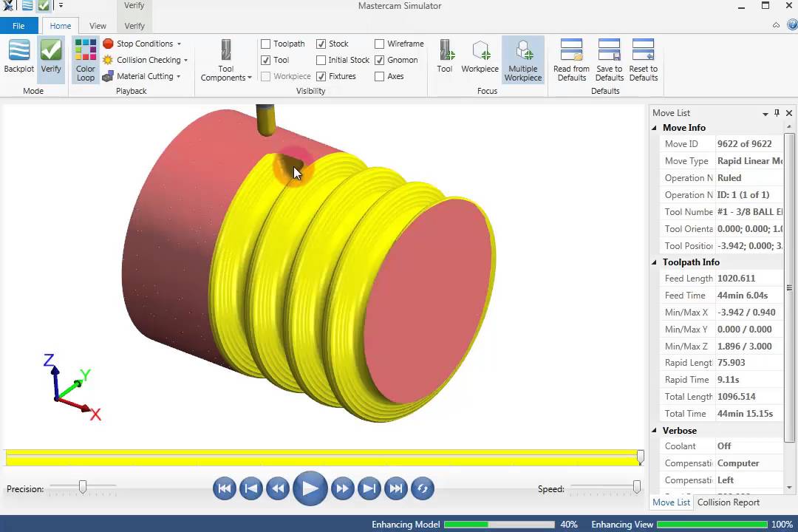Select the Verify mode icon
798x532 pixels.
51,57
